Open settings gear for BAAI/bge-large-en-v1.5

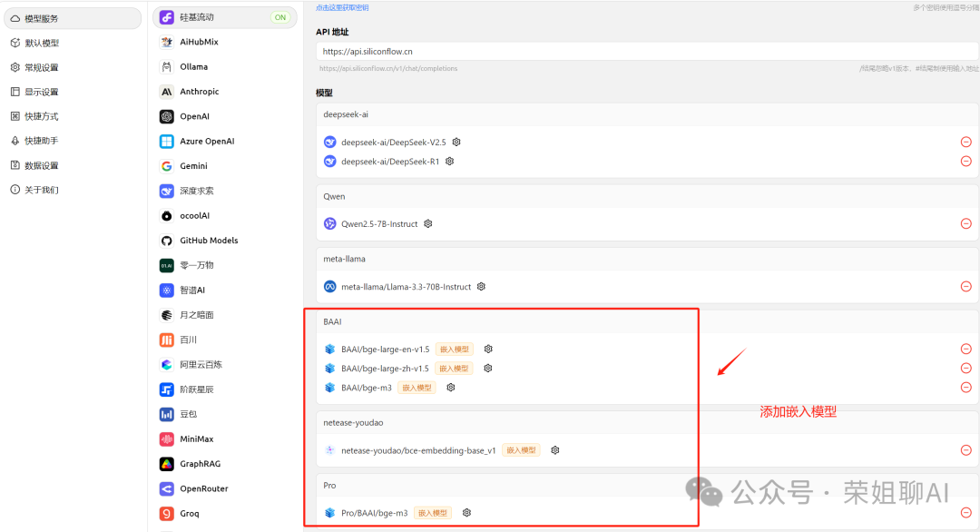pos(488,349)
